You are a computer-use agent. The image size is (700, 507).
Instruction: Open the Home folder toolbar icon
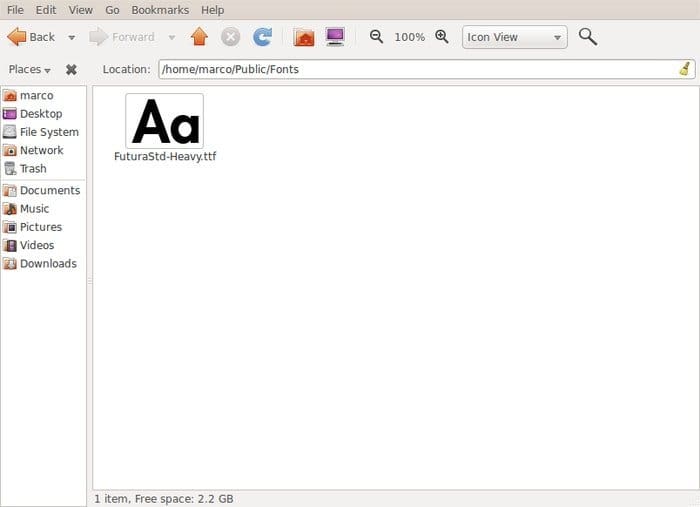tap(304, 37)
